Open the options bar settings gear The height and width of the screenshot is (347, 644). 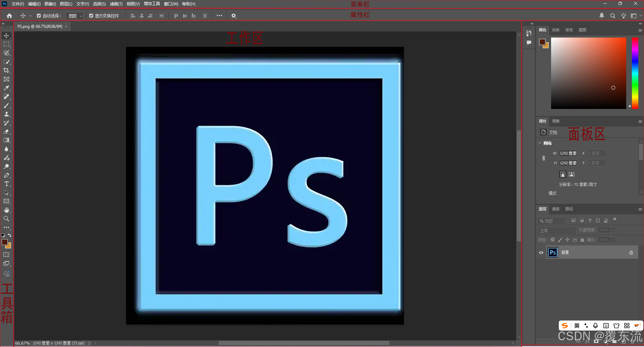234,16
